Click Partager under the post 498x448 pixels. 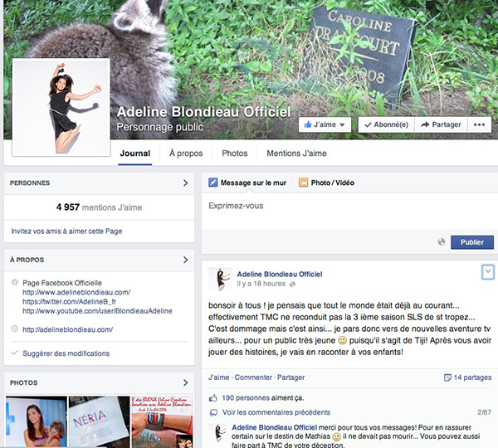291,377
